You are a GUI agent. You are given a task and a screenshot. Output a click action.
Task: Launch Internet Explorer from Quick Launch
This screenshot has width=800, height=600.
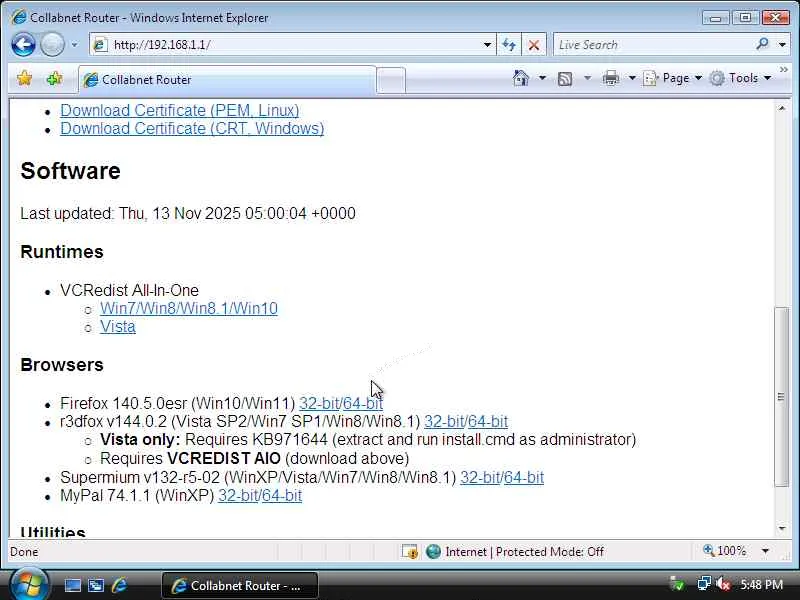[x=119, y=585]
